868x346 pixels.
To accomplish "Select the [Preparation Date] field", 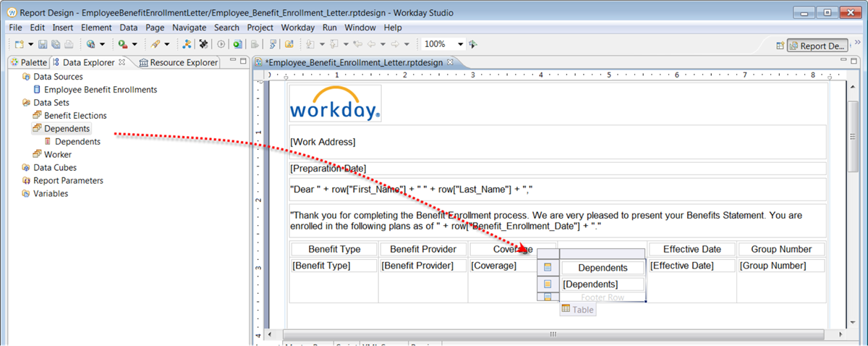I will pyautogui.click(x=557, y=168).
